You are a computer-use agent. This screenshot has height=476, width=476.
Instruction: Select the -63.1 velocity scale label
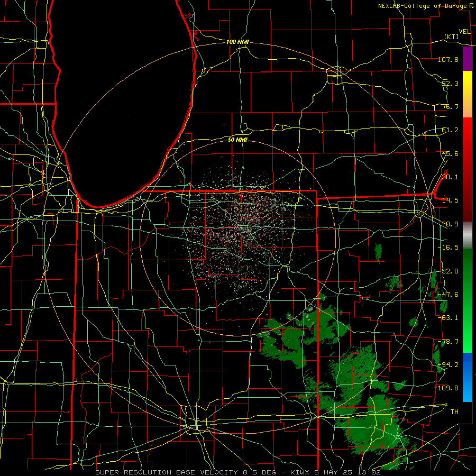tap(448, 318)
